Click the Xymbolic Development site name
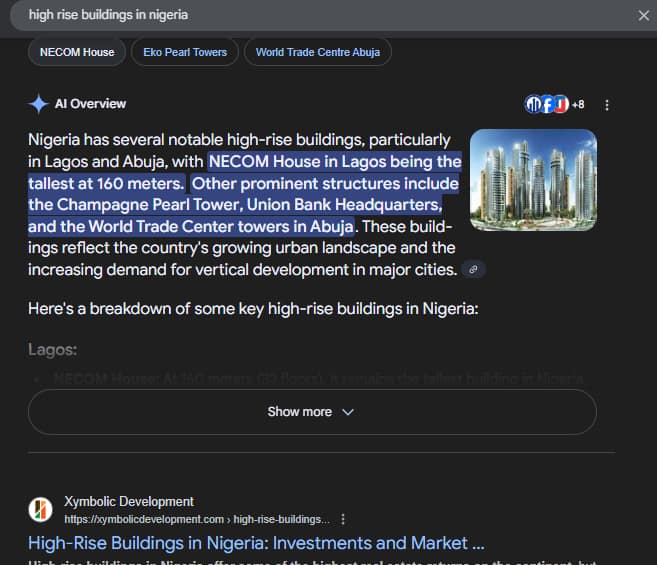Viewport: 657px width, 565px height. pos(129,501)
